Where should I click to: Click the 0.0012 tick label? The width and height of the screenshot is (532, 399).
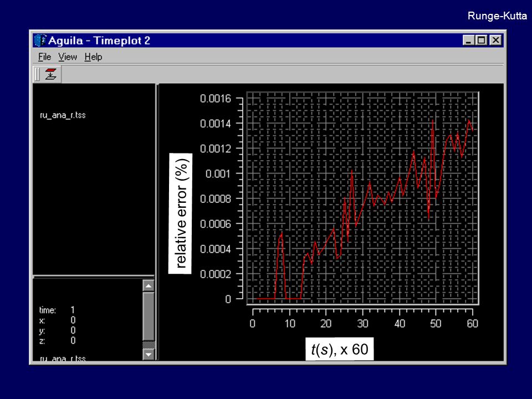click(x=216, y=149)
